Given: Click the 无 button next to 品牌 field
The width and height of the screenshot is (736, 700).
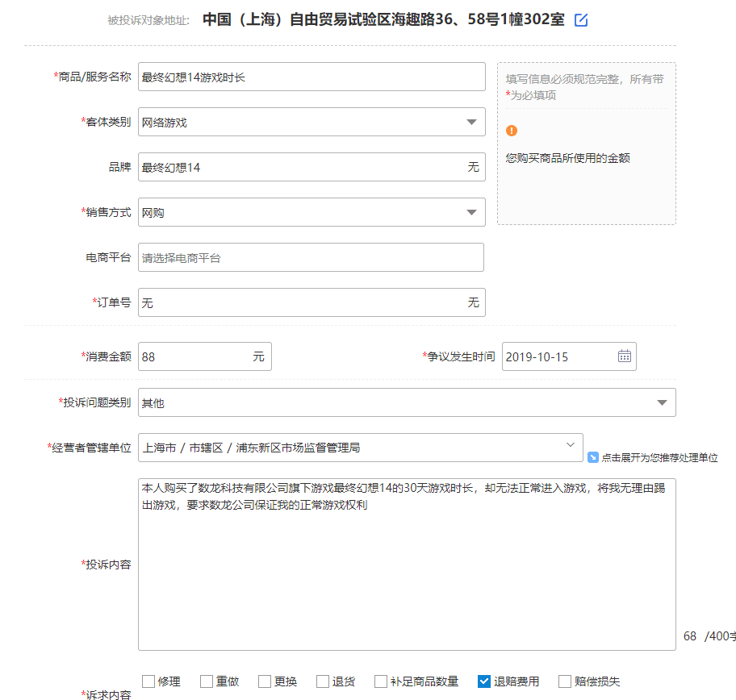Looking at the screenshot, I should click(x=475, y=167).
